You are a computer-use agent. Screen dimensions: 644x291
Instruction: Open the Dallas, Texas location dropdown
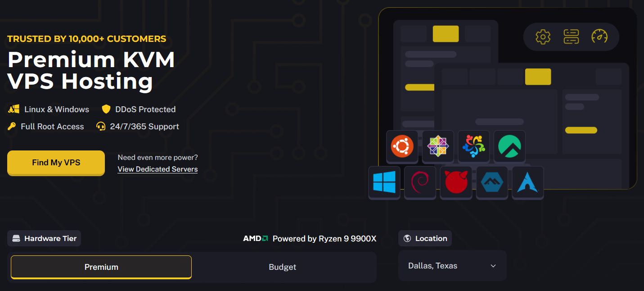452,266
